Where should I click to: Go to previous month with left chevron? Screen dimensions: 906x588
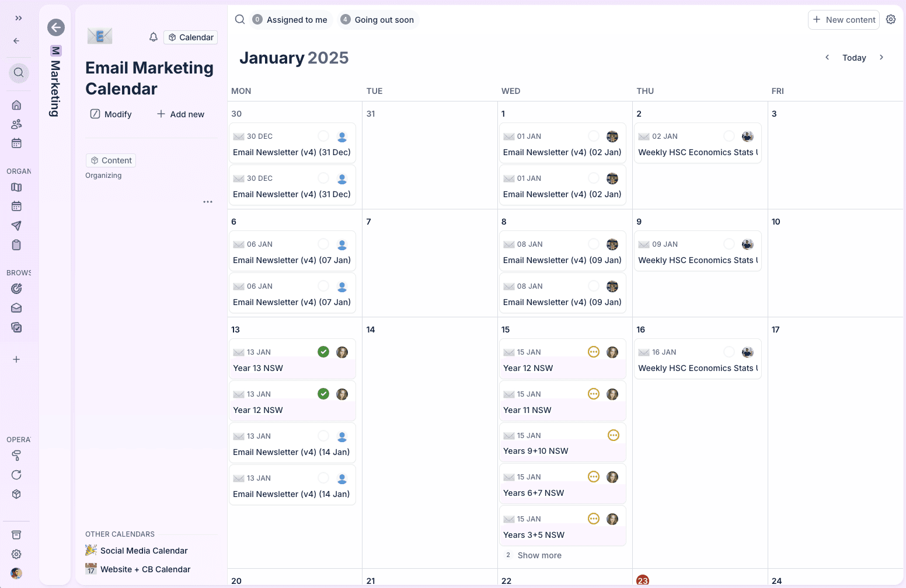pyautogui.click(x=827, y=57)
